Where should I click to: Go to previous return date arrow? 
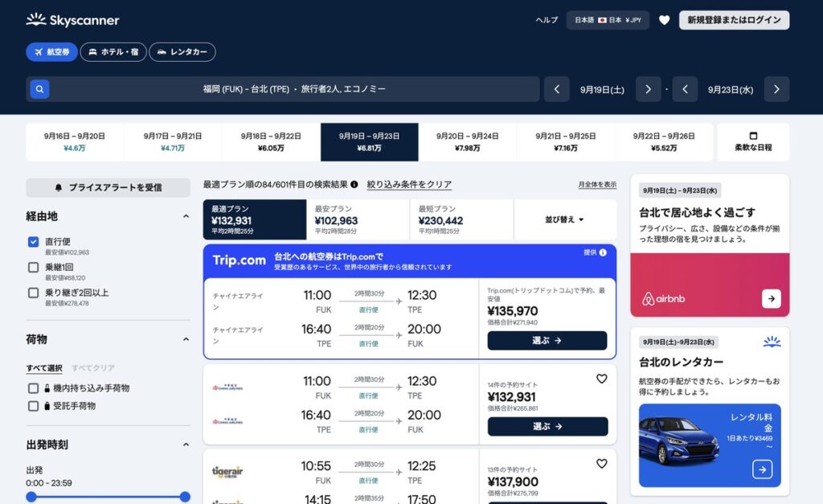point(685,89)
